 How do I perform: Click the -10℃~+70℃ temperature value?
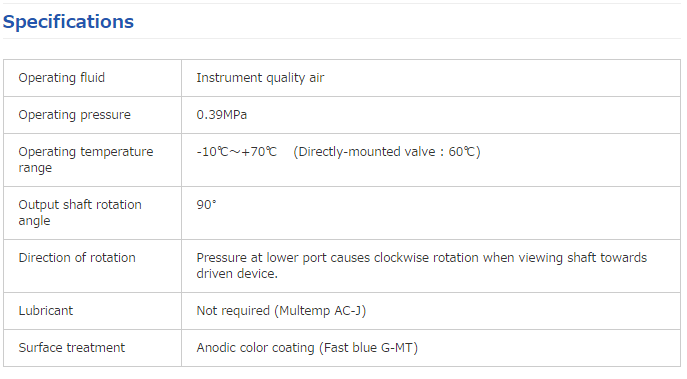coord(237,152)
